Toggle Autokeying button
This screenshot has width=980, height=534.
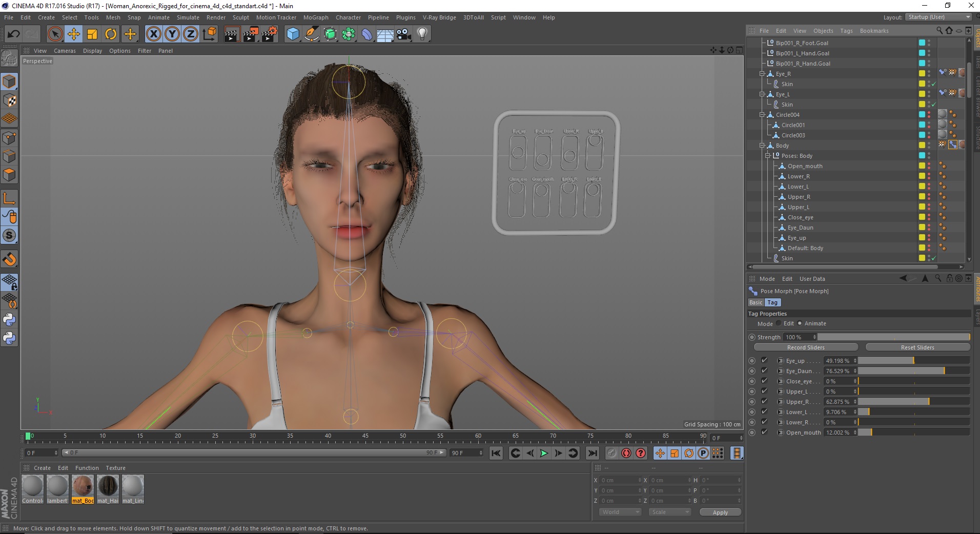point(626,453)
